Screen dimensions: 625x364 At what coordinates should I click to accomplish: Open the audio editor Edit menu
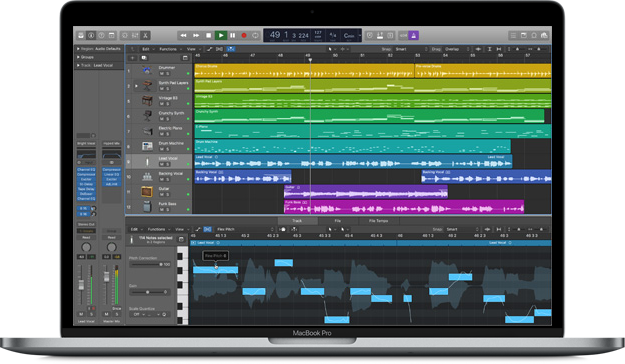coord(136,229)
